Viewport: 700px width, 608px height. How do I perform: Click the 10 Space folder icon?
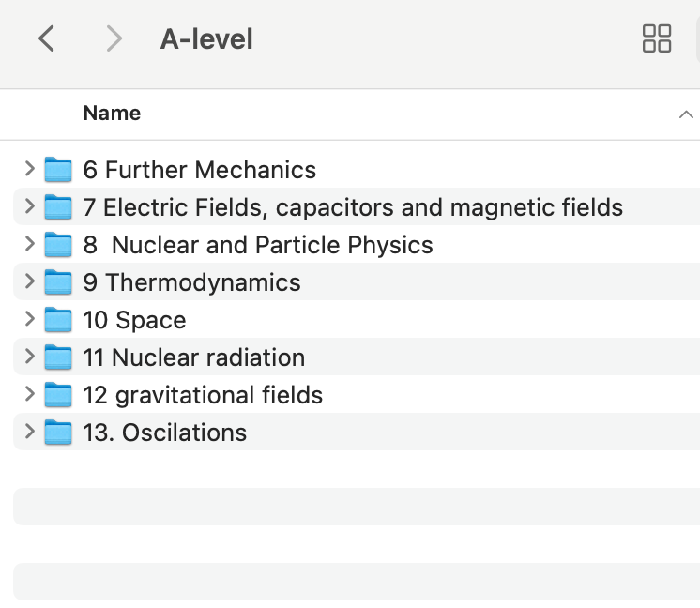tap(59, 320)
